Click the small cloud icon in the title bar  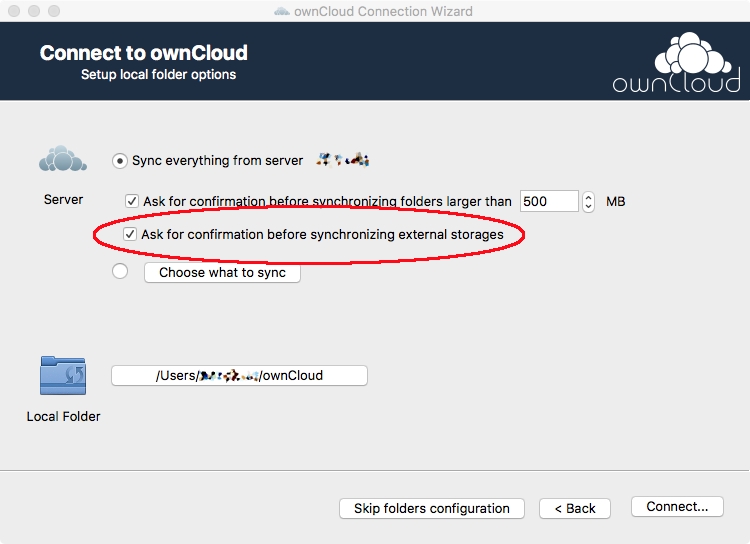(282, 11)
